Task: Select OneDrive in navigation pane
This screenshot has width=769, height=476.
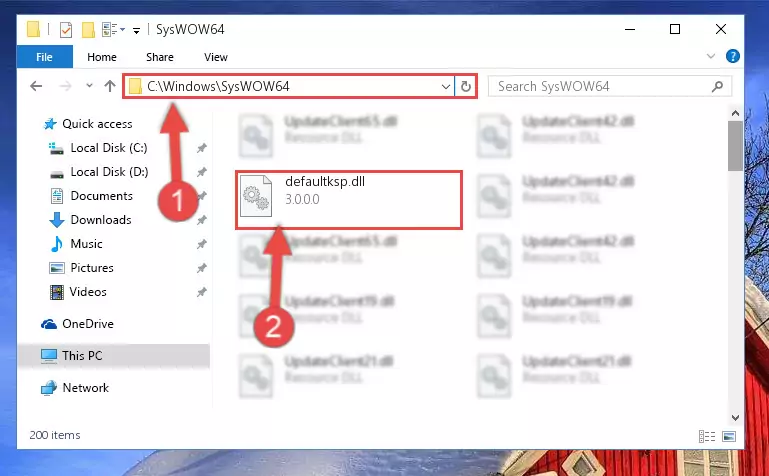Action: coord(88,324)
